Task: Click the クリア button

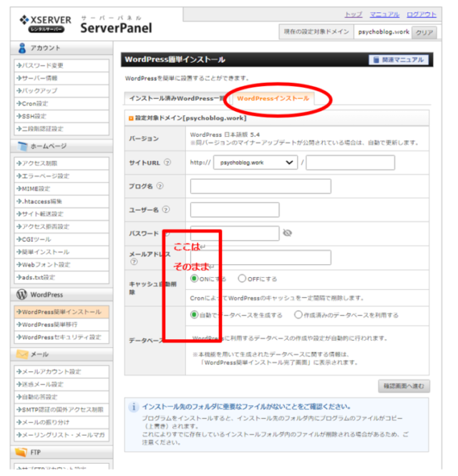Action: pyautogui.click(x=424, y=32)
